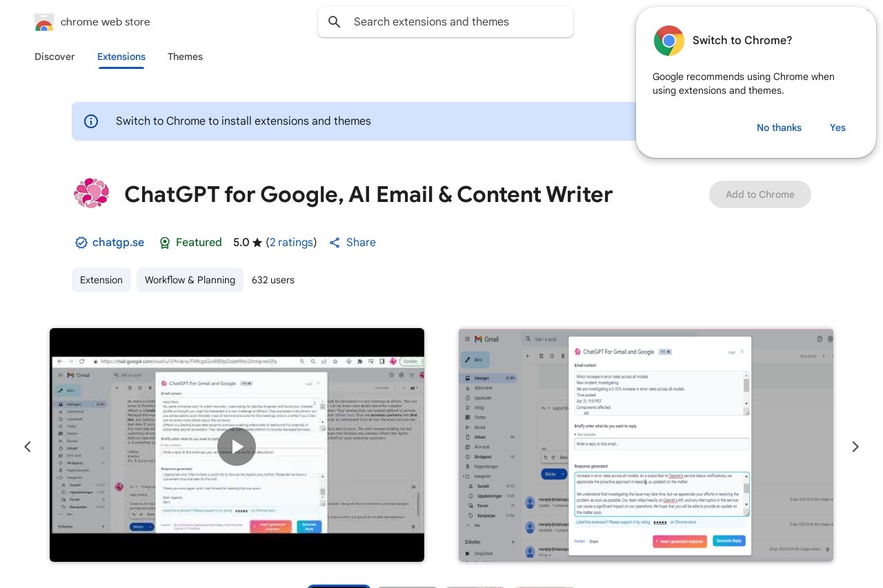Select the Extension category chip
This screenshot has width=883, height=588.
(x=101, y=280)
